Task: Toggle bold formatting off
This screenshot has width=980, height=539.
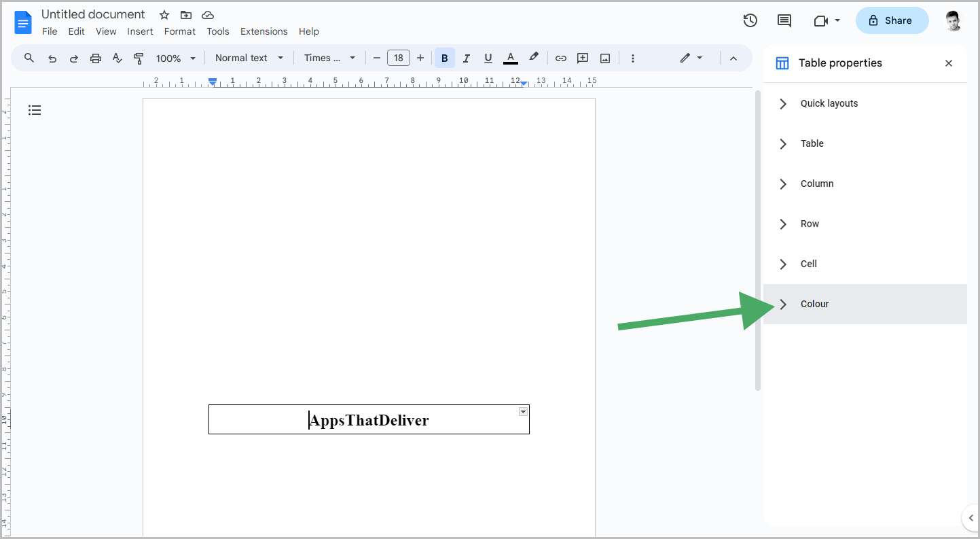Action: tap(445, 58)
